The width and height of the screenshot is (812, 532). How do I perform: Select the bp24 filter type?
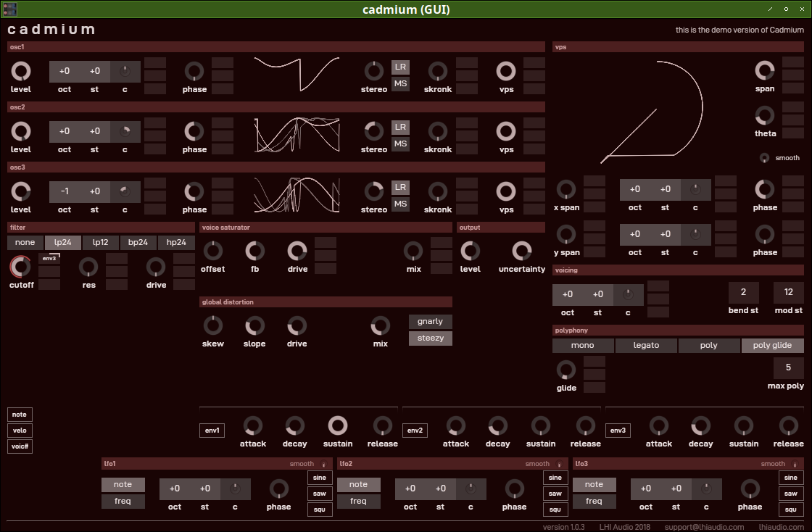click(138, 242)
